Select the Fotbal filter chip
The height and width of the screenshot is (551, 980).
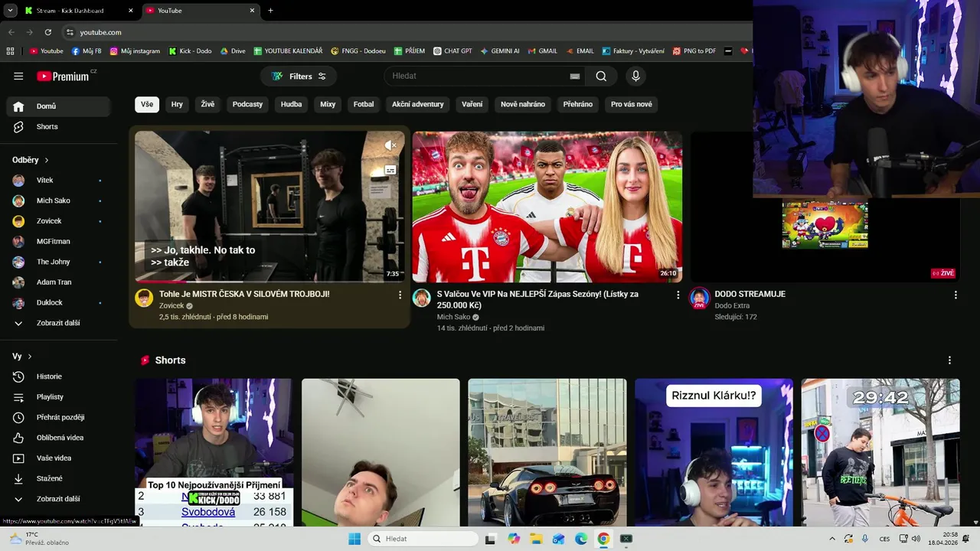(x=364, y=104)
